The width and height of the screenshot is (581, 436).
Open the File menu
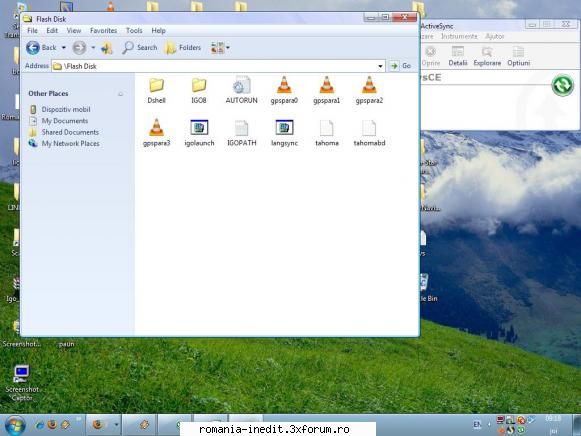tap(32, 31)
